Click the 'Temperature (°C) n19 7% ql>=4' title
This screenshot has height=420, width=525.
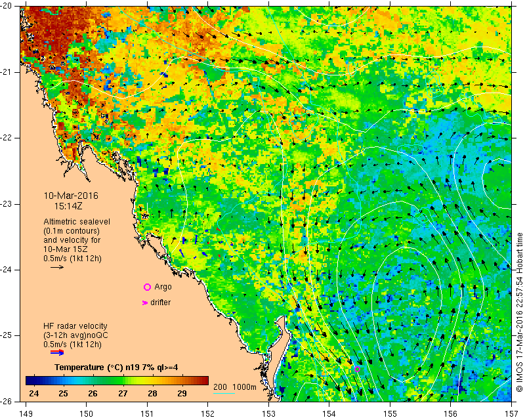point(116,367)
